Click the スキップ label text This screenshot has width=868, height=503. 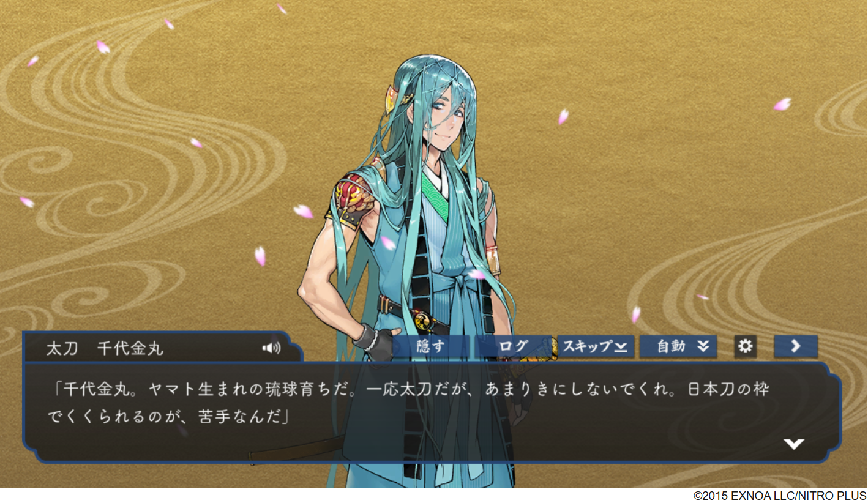point(587,346)
